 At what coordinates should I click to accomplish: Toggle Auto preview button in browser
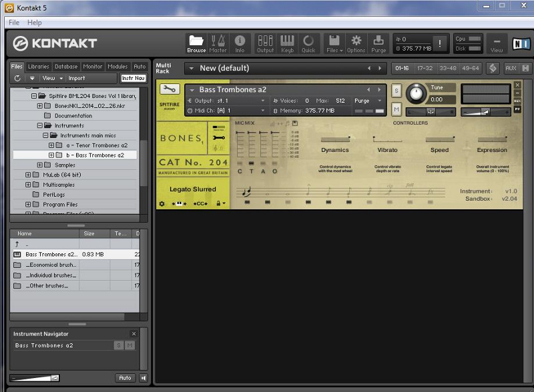point(125,378)
